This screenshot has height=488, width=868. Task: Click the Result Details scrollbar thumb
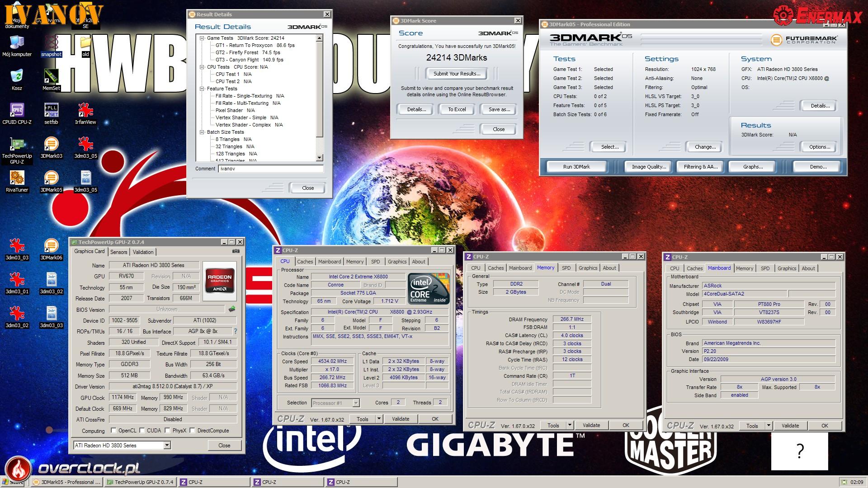click(x=320, y=89)
